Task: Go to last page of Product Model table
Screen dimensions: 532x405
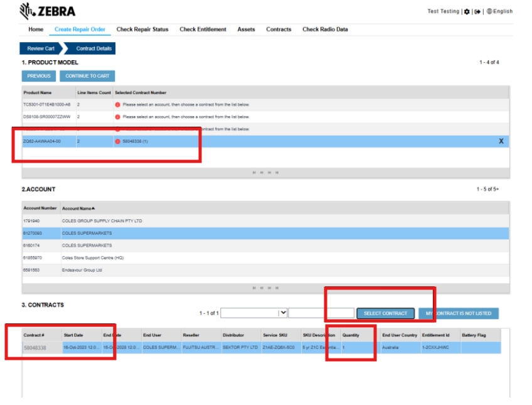Action: [277, 173]
